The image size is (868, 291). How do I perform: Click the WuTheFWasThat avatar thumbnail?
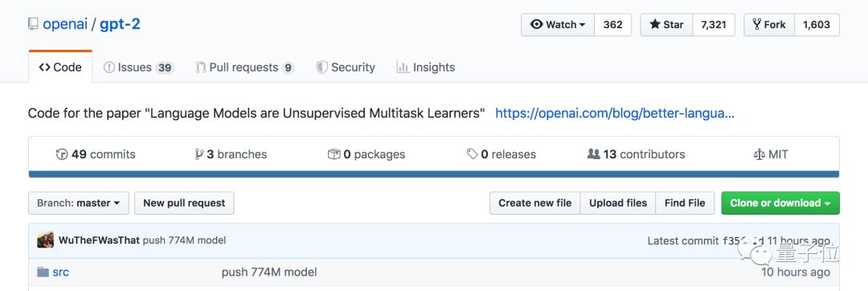(45, 240)
